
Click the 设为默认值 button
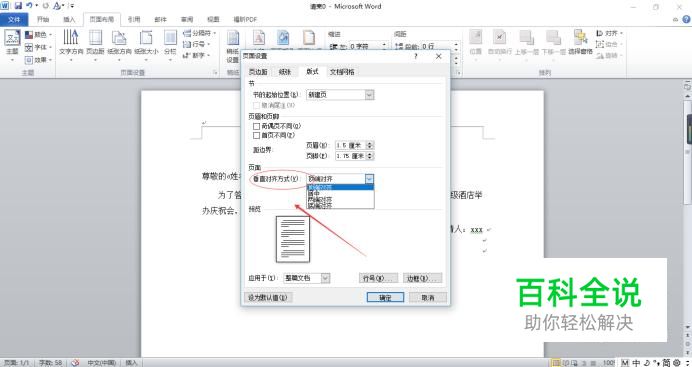click(268, 297)
